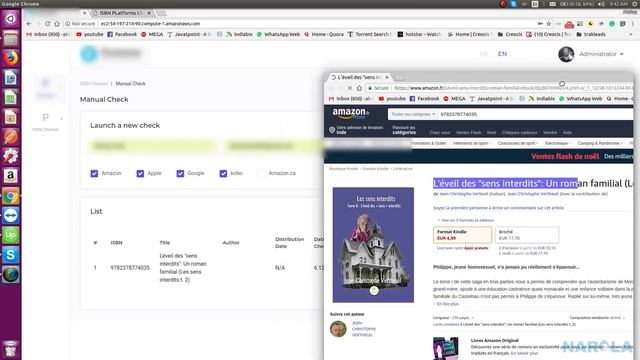Open WhatsApp Web bookmark in ISBN window
Screen dimensions: 640x360
(x=278, y=34)
